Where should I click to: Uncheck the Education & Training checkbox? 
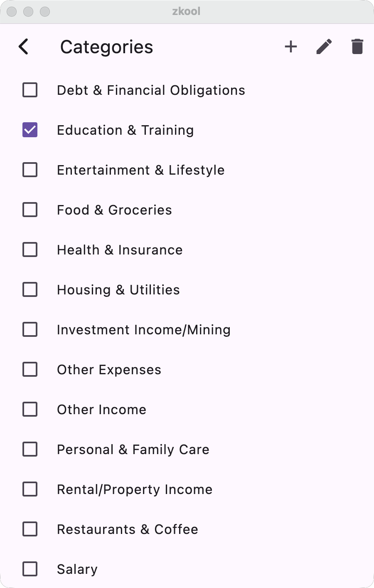click(x=30, y=130)
